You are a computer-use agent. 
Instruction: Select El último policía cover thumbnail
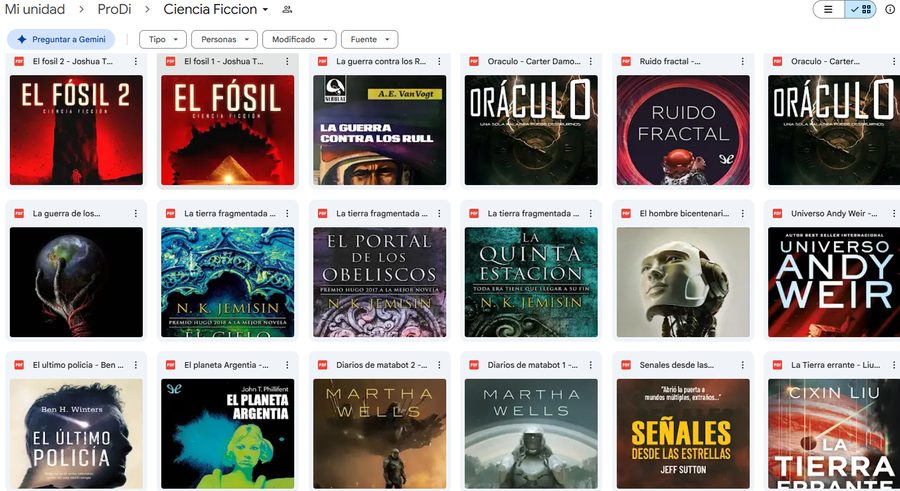[76, 434]
